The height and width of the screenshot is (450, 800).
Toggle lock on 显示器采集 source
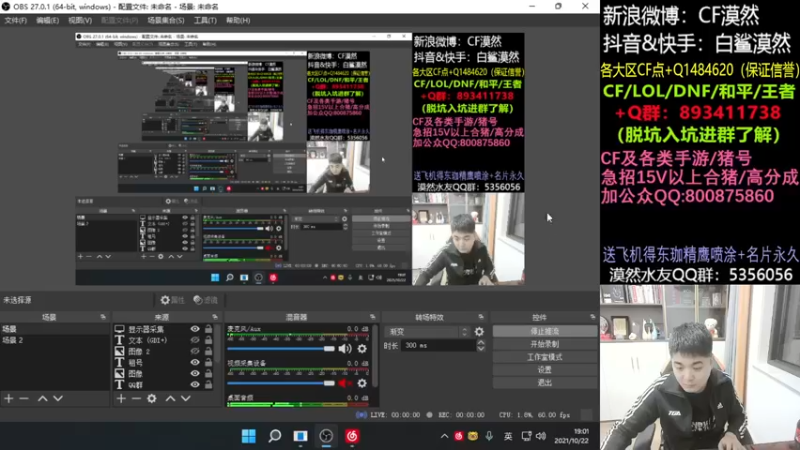pos(208,329)
